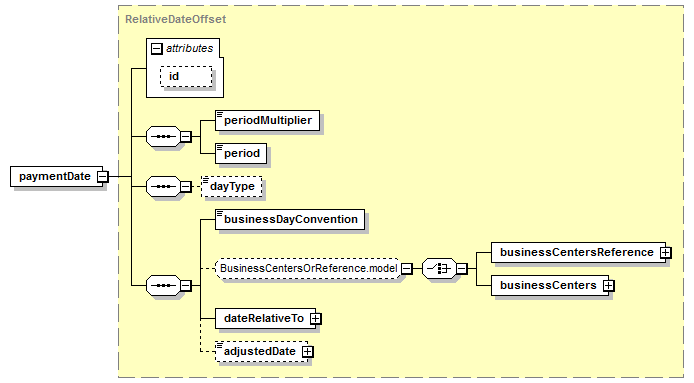The height and width of the screenshot is (383, 694).
Task: Select the periodMultiplier element
Action: [x=267, y=120]
